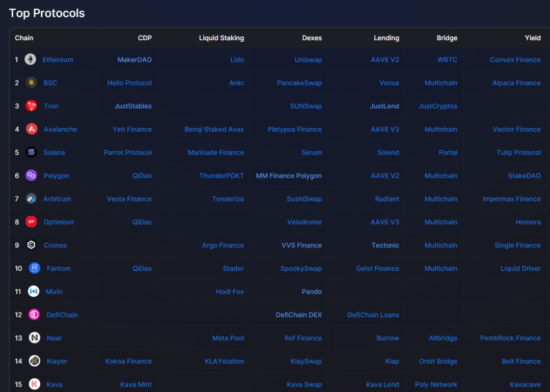The image size is (550, 392).
Task: Open the Orbit Bridge link
Action: pos(438,361)
